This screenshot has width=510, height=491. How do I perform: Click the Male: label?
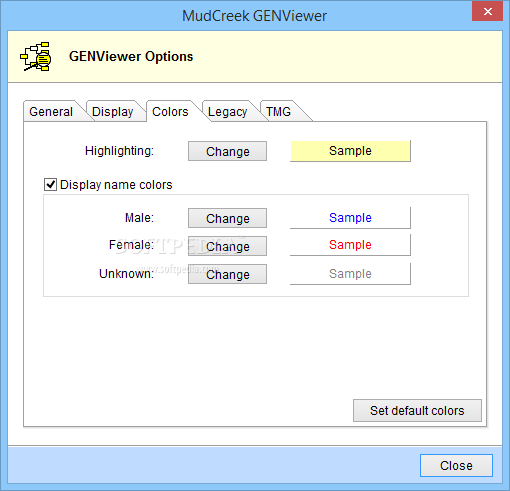139,218
